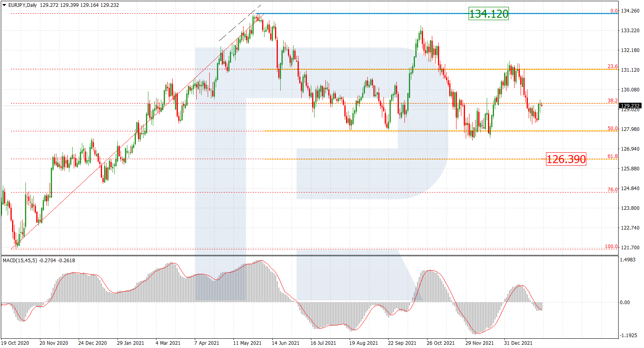The height and width of the screenshot is (348, 644).
Task: Select the 132.180 price scale value
Action: (x=630, y=50)
